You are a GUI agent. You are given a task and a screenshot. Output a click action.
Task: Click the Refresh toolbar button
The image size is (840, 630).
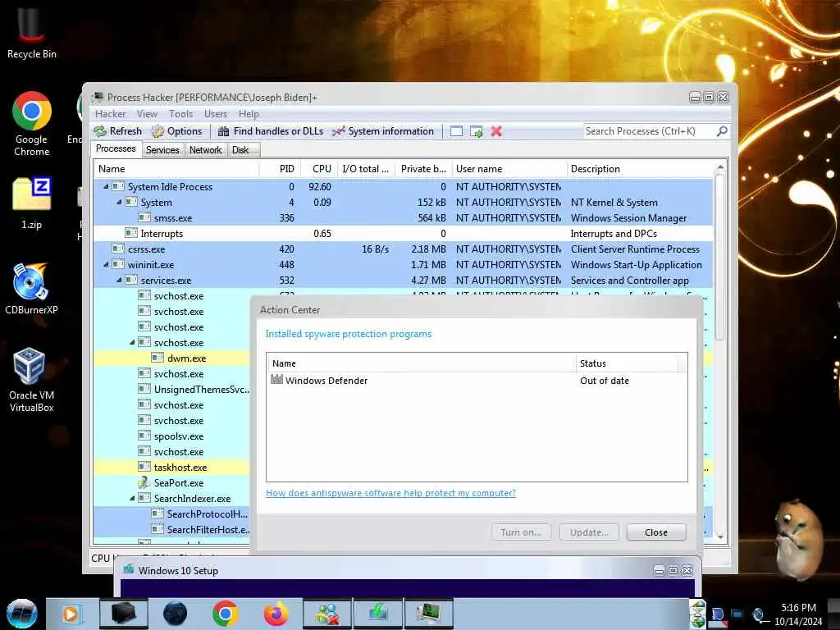pos(118,131)
